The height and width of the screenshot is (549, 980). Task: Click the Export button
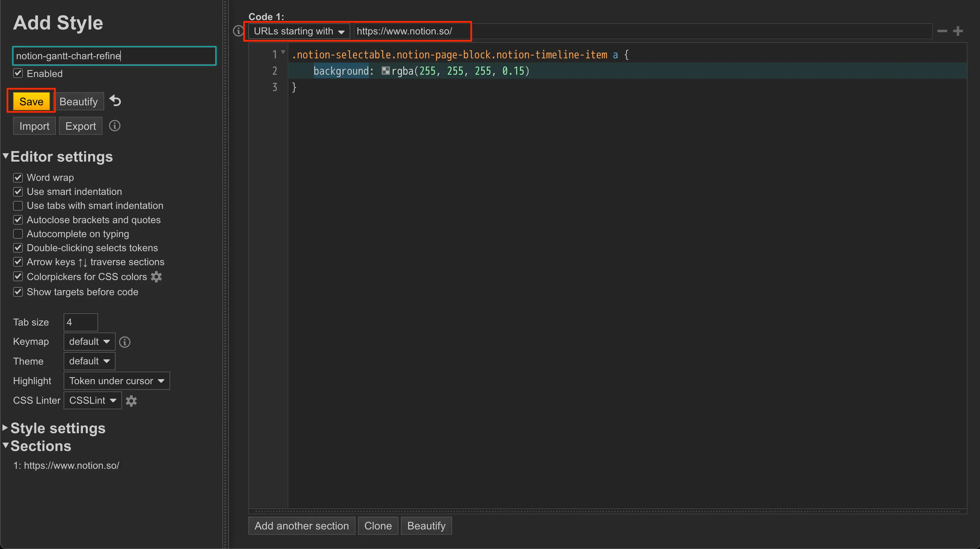(80, 126)
